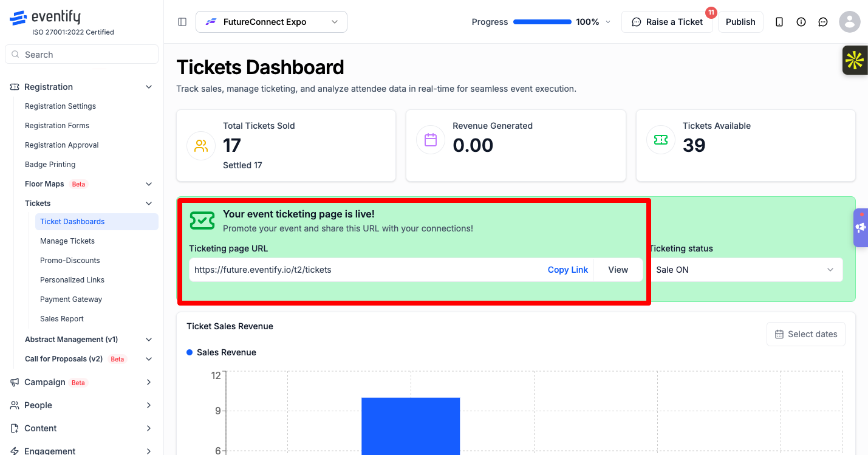
Task: Open Payment Gateway settings
Action: coord(71,299)
